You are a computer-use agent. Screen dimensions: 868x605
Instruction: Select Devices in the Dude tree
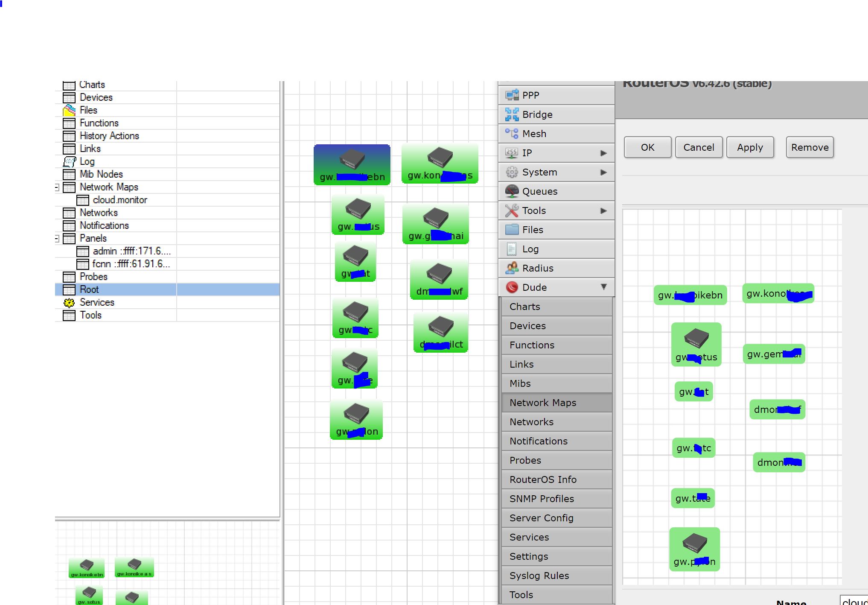[96, 97]
